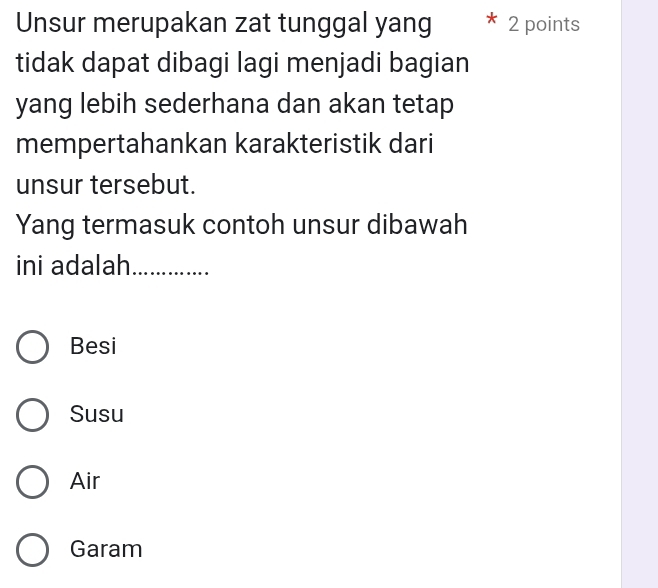658x588 pixels.
Task: Pick the Air radio button
Action: [x=33, y=482]
